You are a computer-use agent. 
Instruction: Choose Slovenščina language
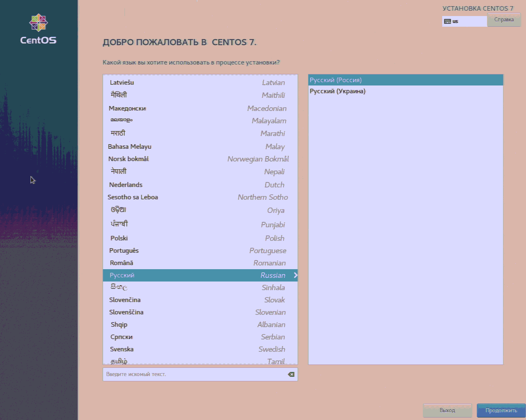(200, 312)
